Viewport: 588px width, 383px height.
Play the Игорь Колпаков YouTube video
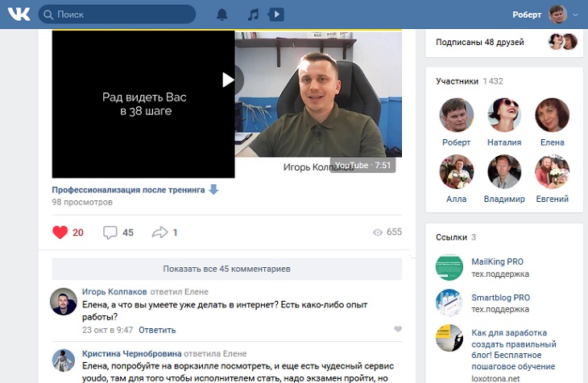point(227,80)
